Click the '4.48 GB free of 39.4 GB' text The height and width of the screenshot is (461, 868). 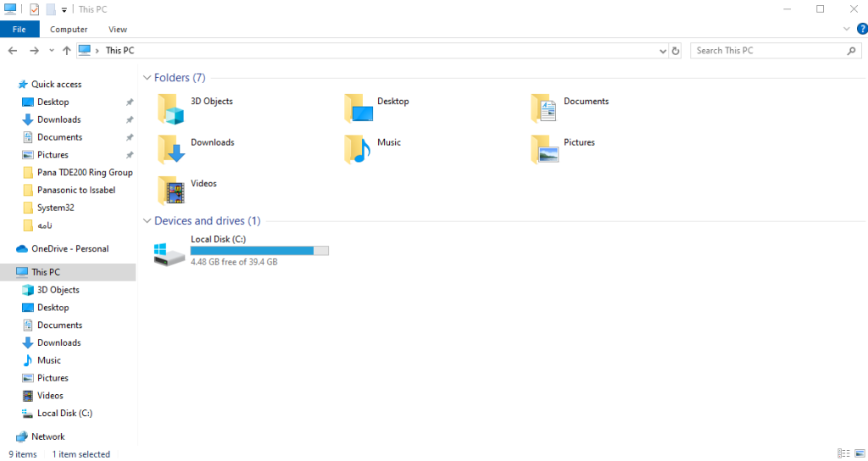pyautogui.click(x=234, y=262)
